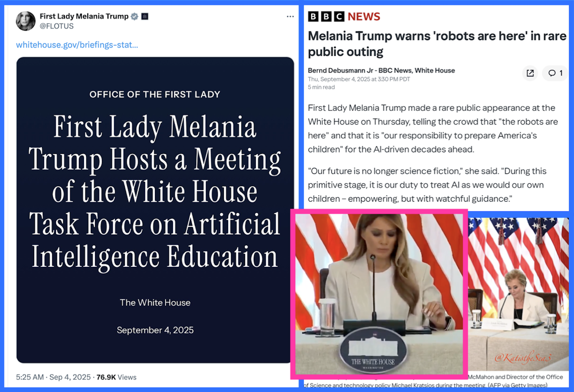Click the 76.9K Views count
The height and width of the screenshot is (392, 574).
click(x=117, y=377)
